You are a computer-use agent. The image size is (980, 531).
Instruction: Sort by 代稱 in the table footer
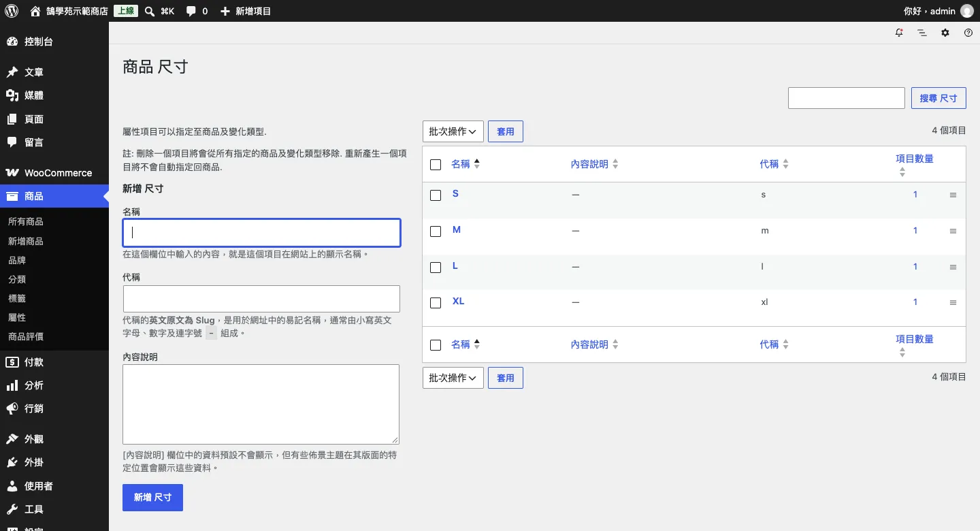point(774,344)
